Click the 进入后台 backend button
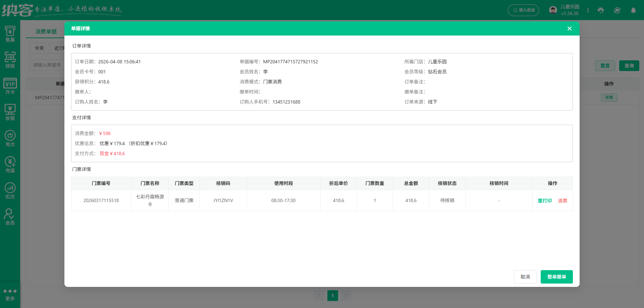The image size is (644, 308). (523, 10)
